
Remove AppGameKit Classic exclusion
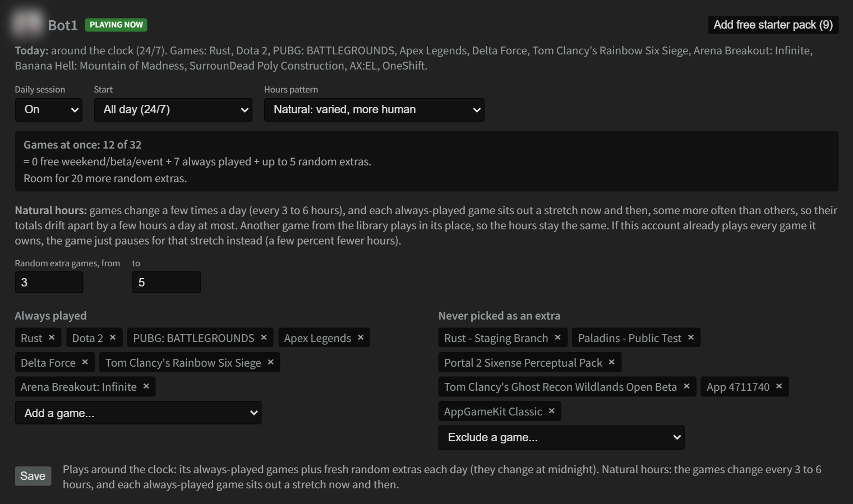tap(552, 411)
